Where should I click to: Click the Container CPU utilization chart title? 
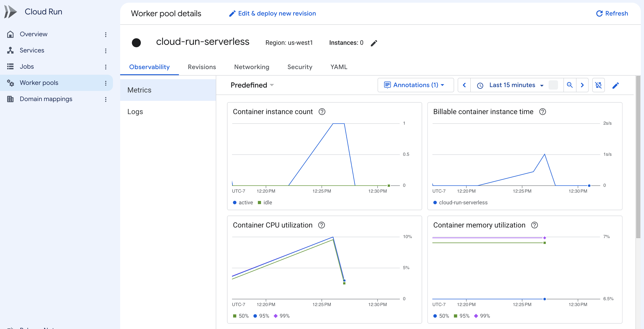272,225
